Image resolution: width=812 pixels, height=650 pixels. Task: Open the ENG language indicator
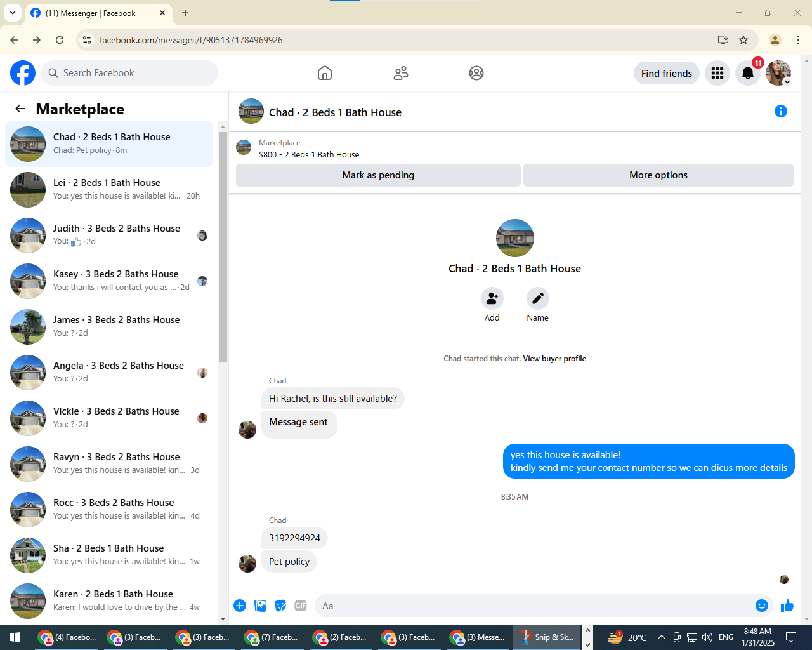click(x=726, y=637)
